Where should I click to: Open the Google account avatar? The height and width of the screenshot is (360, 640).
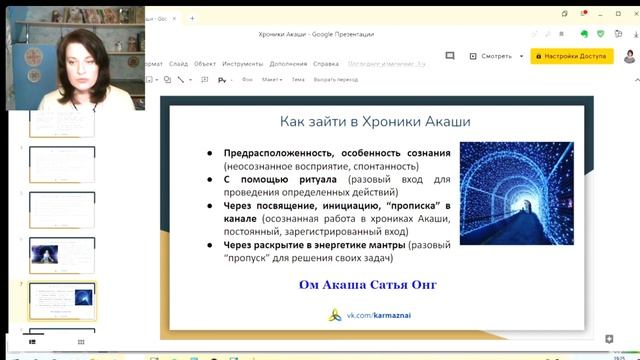(629, 56)
